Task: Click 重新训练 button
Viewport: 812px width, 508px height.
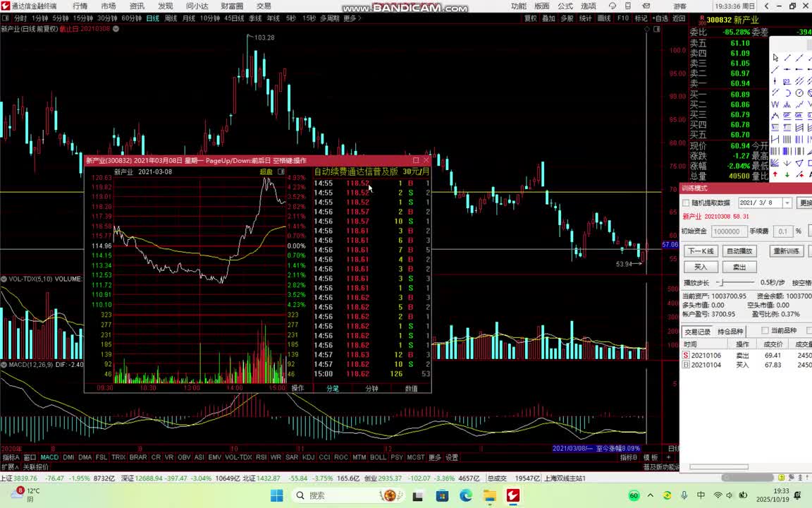Action: [x=786, y=251]
